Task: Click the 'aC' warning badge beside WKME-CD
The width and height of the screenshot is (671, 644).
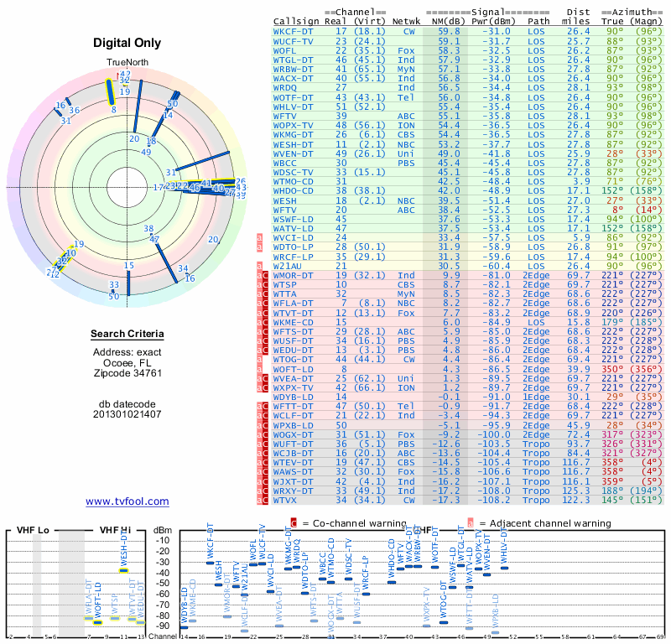Action: tap(263, 322)
